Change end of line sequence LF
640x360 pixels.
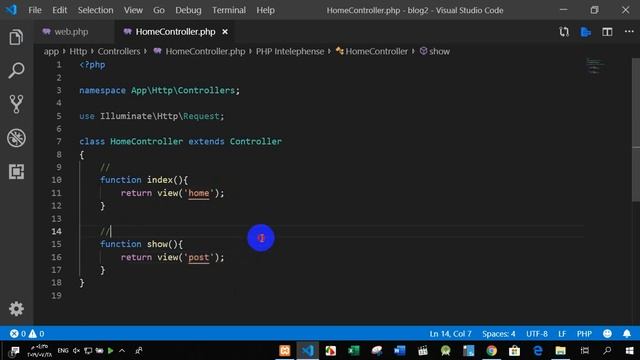pos(562,334)
